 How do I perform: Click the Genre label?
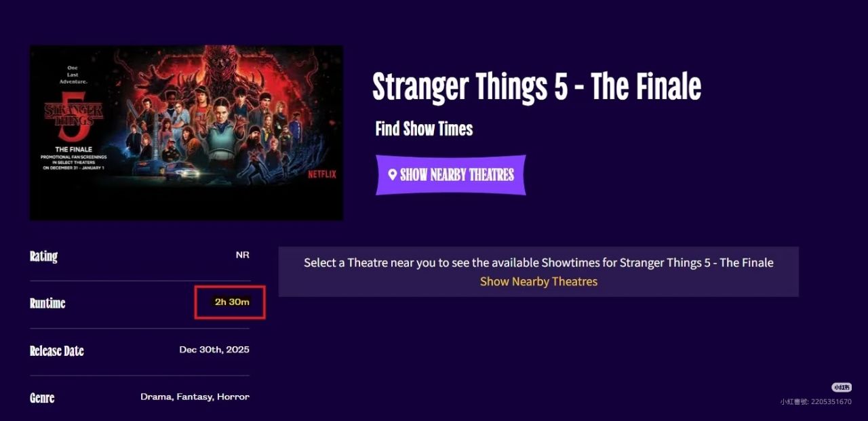tap(42, 397)
